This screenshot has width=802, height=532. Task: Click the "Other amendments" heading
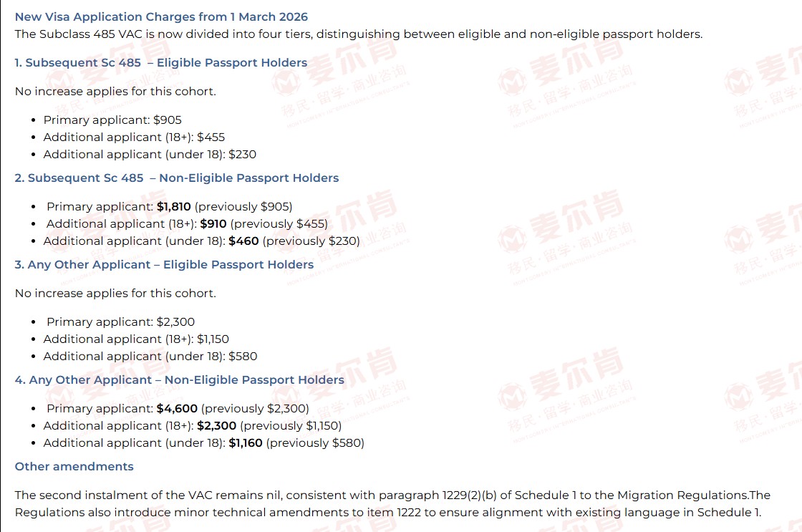point(74,466)
